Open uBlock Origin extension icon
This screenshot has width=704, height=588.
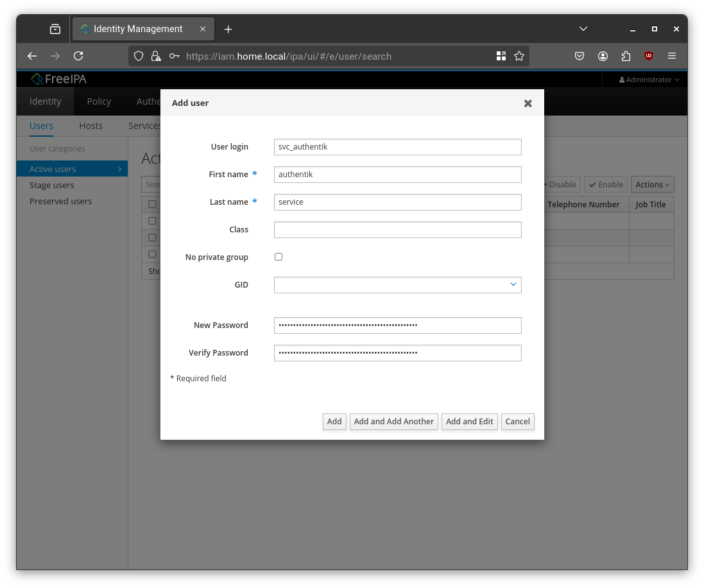click(x=648, y=56)
